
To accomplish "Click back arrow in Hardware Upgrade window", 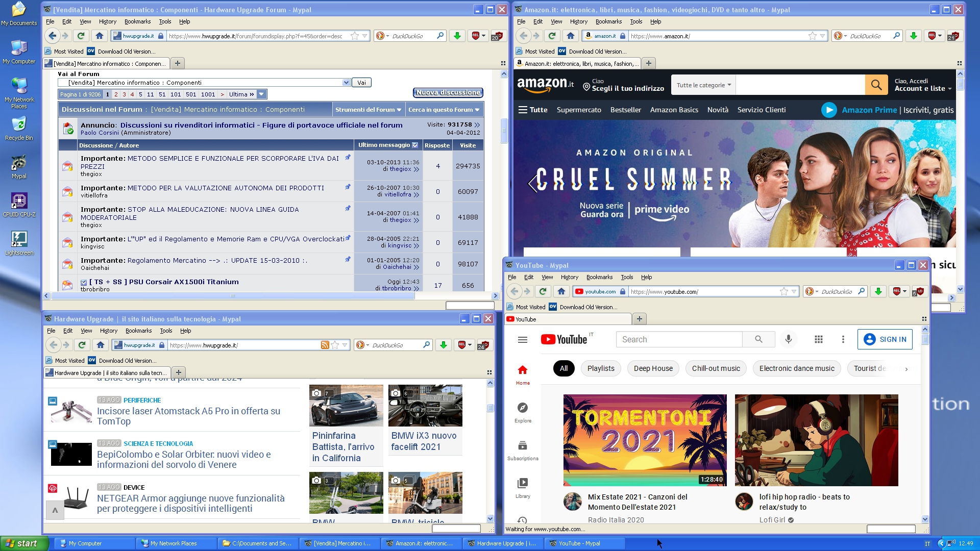I will (x=54, y=345).
